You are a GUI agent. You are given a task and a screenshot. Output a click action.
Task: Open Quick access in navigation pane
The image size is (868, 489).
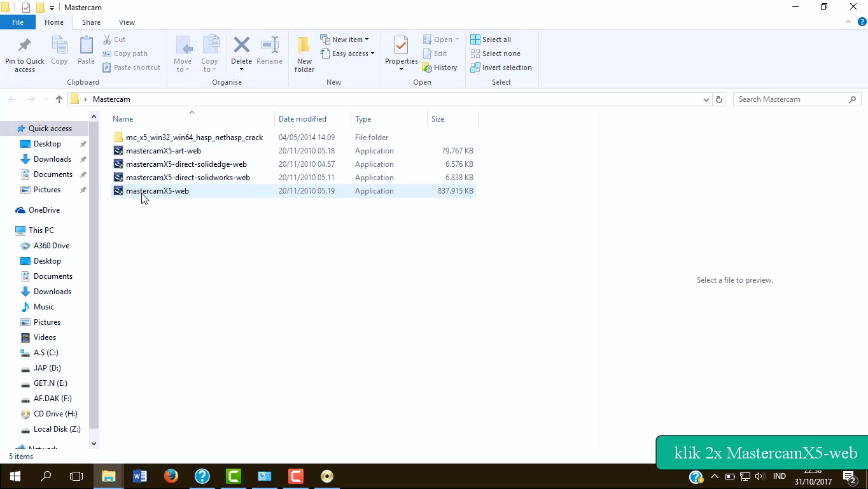(50, 129)
